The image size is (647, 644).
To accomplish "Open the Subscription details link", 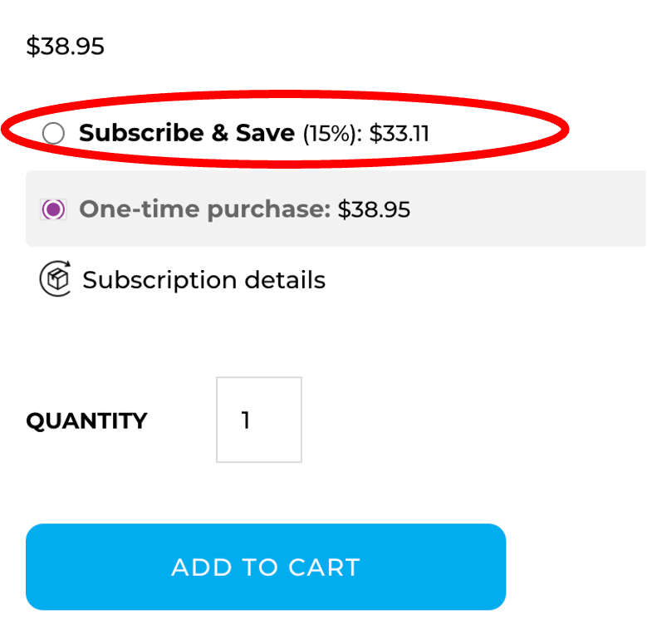I will click(x=203, y=280).
